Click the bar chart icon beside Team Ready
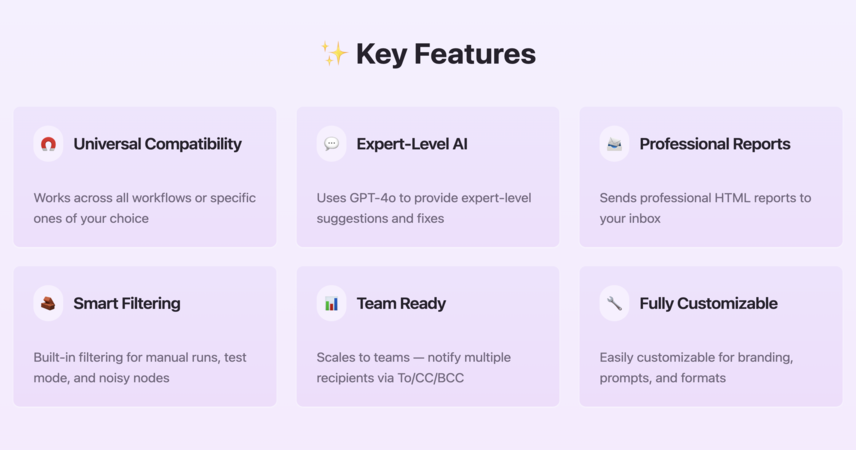Screen dimensions: 856x450 [x=331, y=304]
